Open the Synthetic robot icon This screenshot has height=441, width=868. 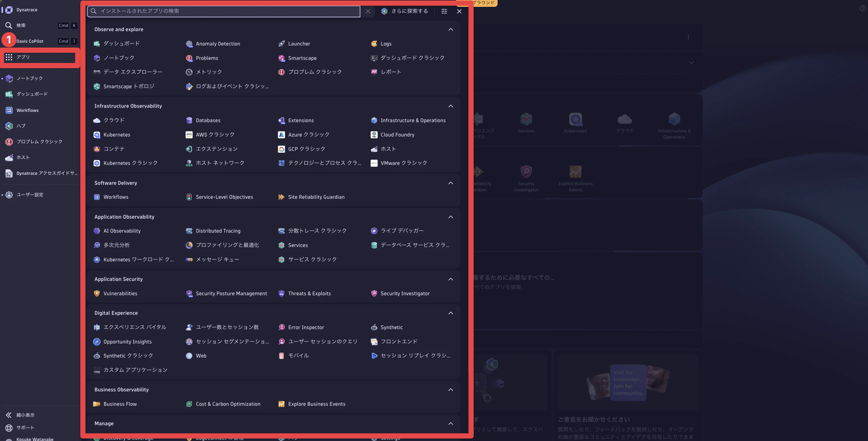tap(374, 327)
